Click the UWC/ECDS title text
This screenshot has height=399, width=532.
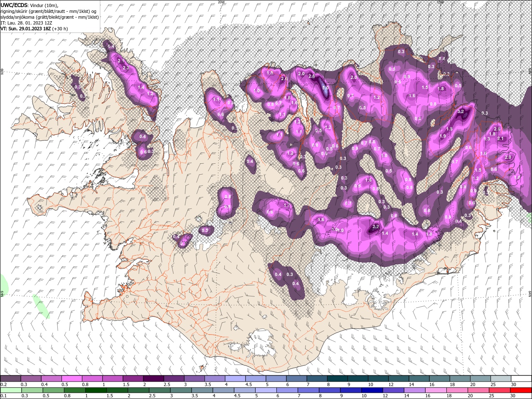(15, 5)
